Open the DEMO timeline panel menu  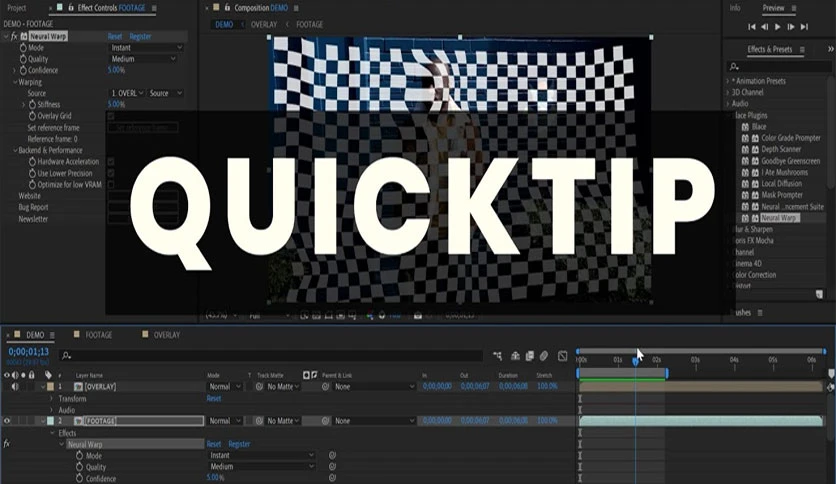tap(52, 335)
